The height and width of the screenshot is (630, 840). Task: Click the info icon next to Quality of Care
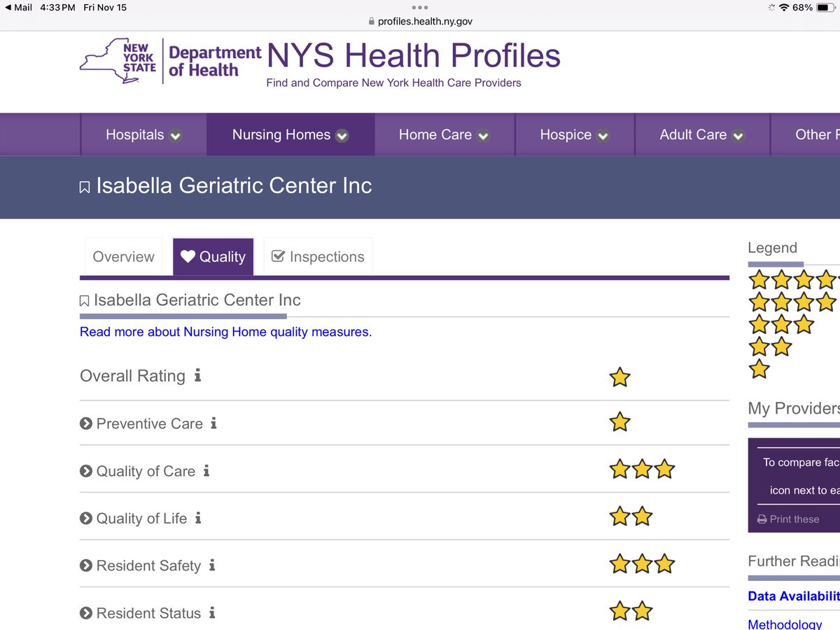(206, 470)
